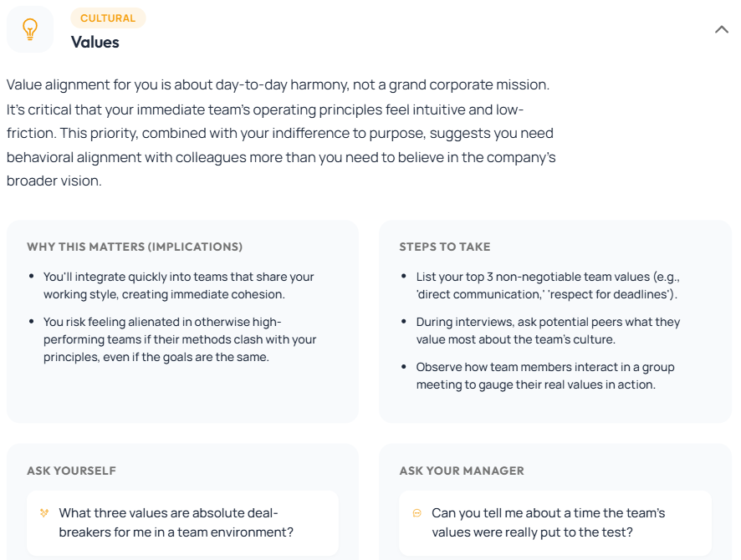Click the lightbulb icon beside the Values heading

pyautogui.click(x=30, y=28)
